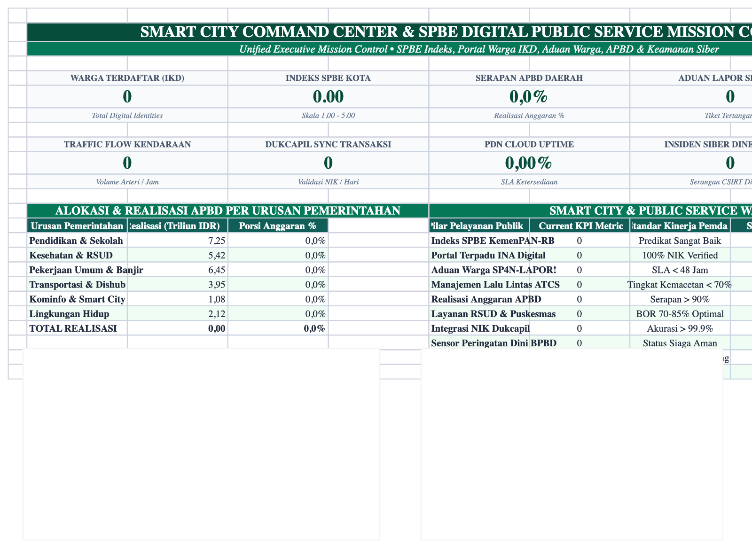Select the WARGA TERDAFTAR (IKD) label cell
752x560 pixels.
coord(127,78)
